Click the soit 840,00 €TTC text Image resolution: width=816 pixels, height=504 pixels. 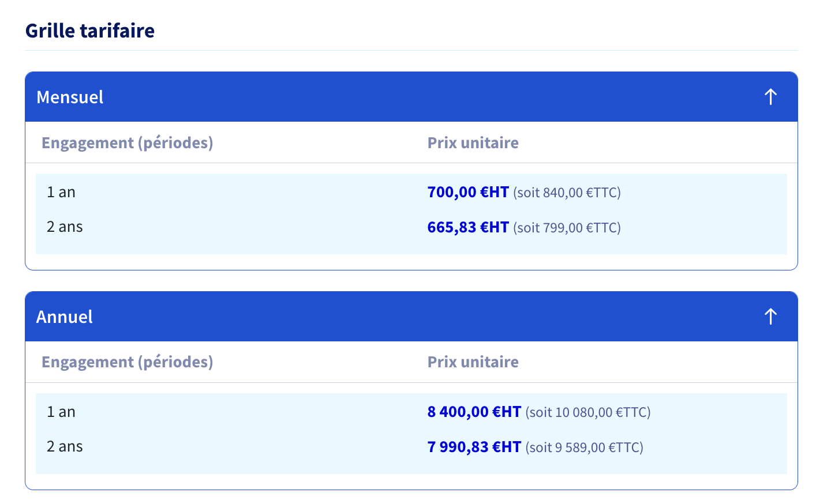(567, 193)
